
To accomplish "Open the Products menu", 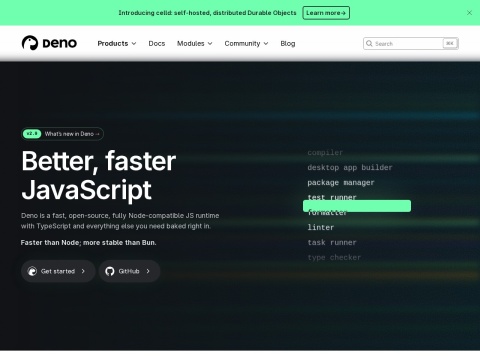I will click(x=117, y=44).
